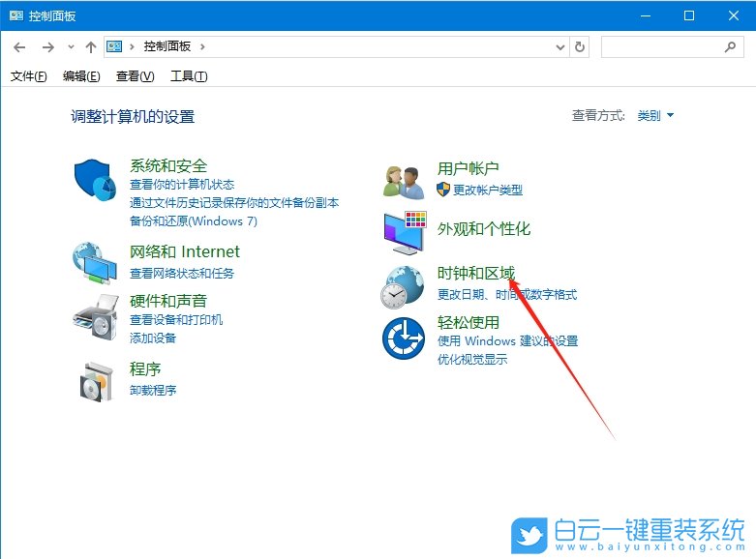
Task: Click the title bar Control Panel icon
Action: click(15, 15)
